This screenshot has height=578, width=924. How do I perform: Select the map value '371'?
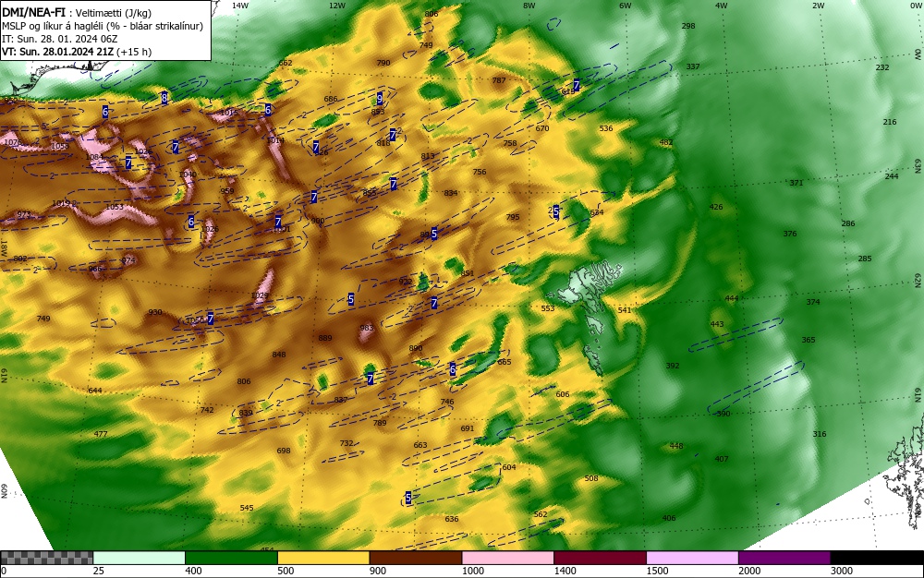[796, 183]
